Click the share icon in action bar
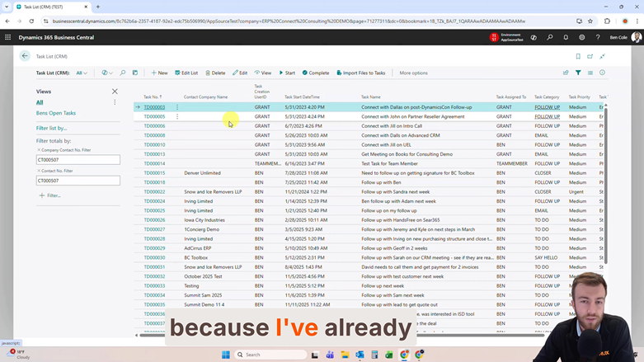644x362 pixels. [566, 73]
